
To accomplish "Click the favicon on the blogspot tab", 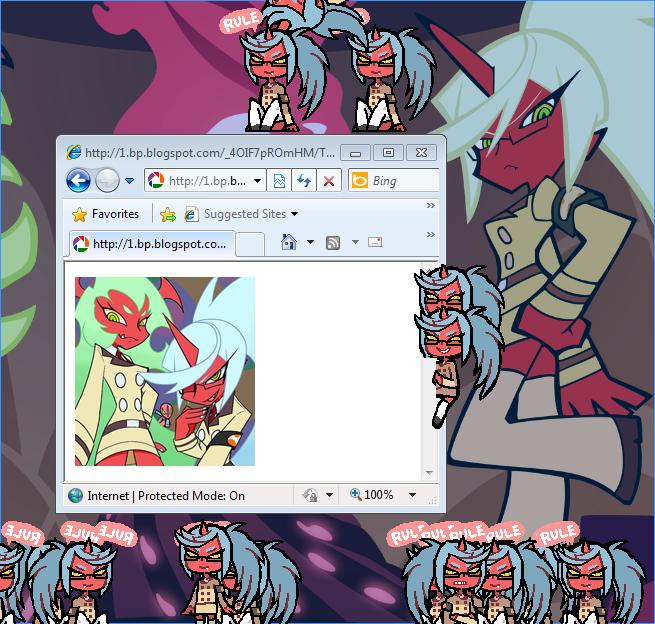I will point(81,244).
